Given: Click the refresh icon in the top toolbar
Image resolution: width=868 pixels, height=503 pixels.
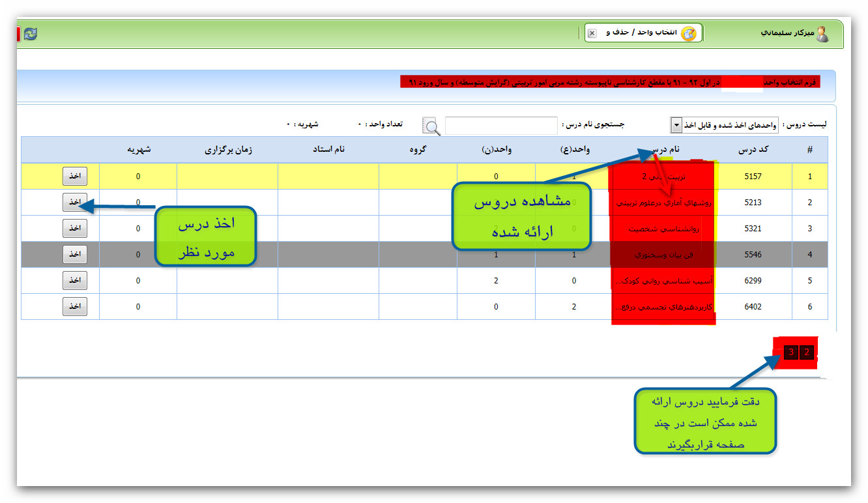Looking at the screenshot, I should [30, 34].
